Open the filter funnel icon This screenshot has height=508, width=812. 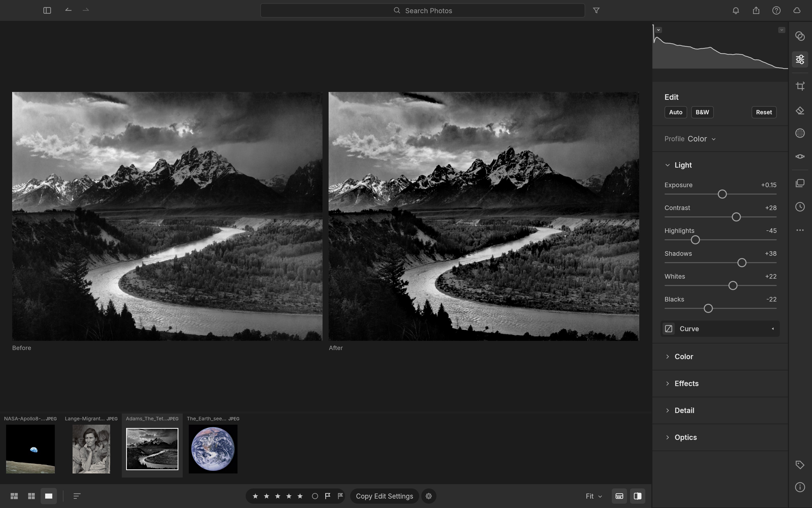point(596,10)
